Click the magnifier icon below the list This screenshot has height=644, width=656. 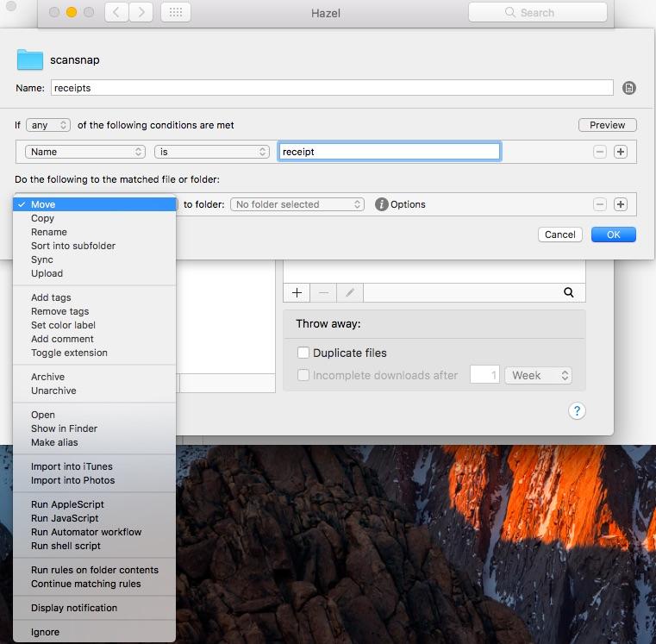point(569,293)
